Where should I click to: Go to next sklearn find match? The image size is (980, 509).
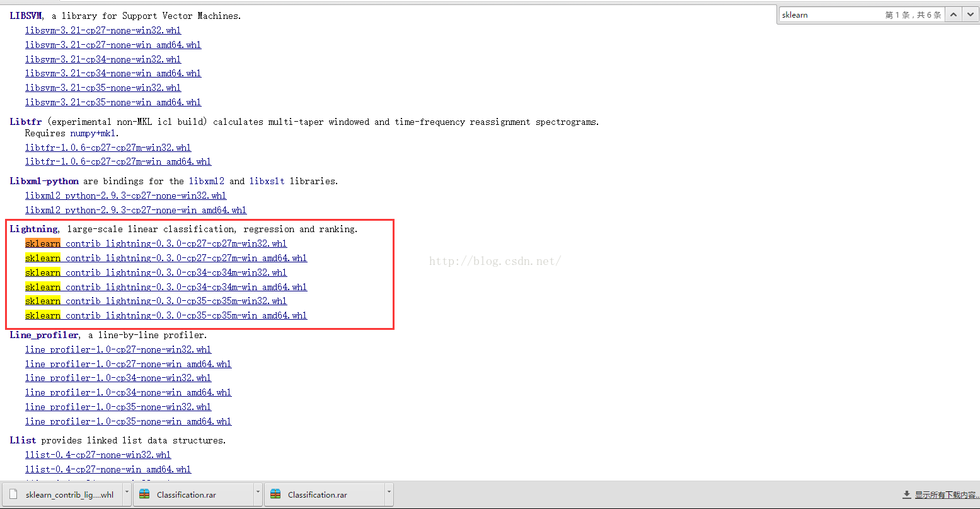pos(971,15)
